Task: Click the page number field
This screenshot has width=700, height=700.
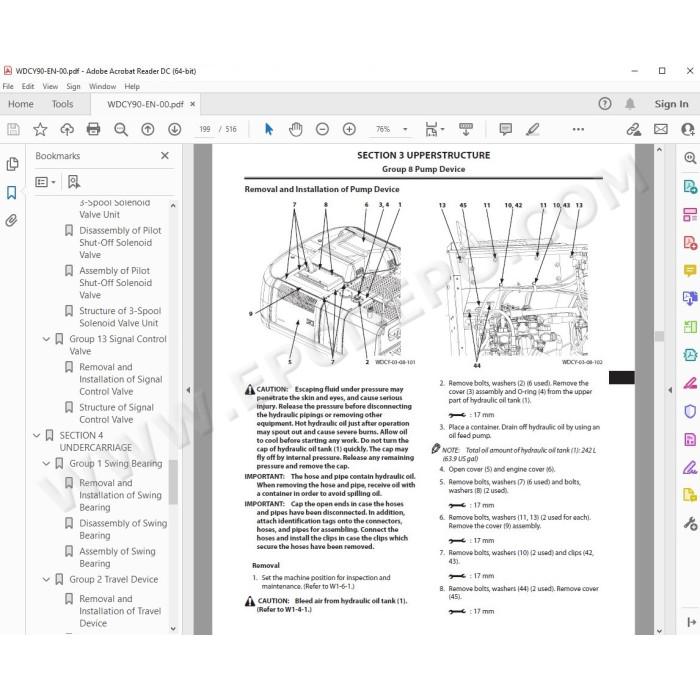Action: point(205,129)
